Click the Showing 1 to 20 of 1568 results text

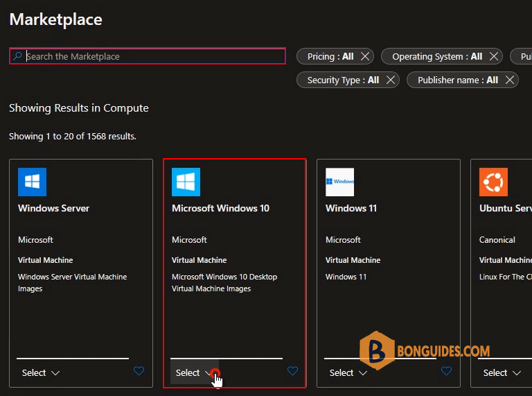(x=72, y=136)
